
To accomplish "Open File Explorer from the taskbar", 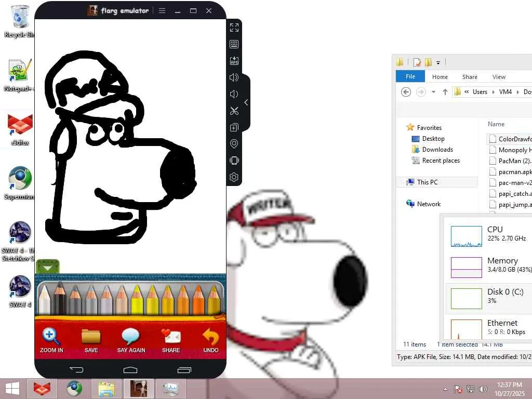I will [x=107, y=389].
